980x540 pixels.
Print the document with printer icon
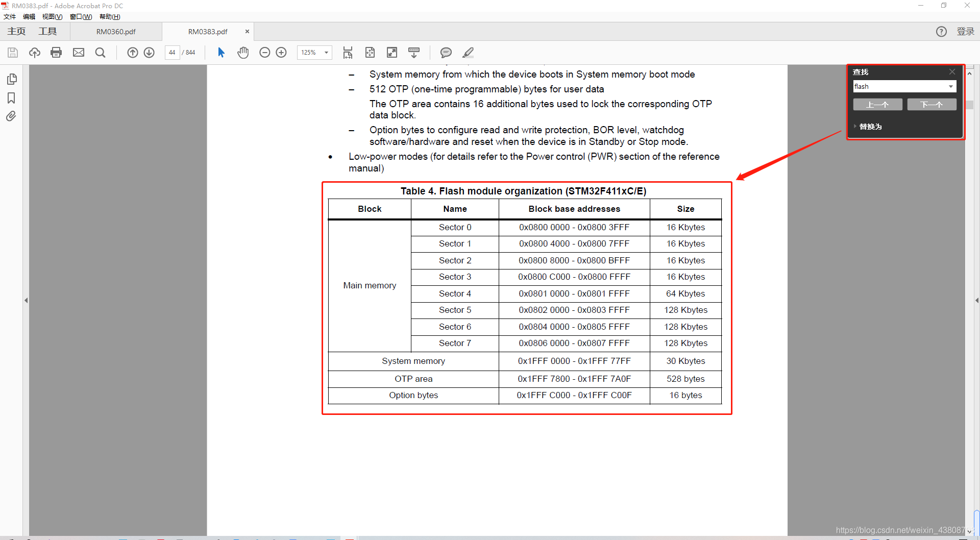coord(56,53)
